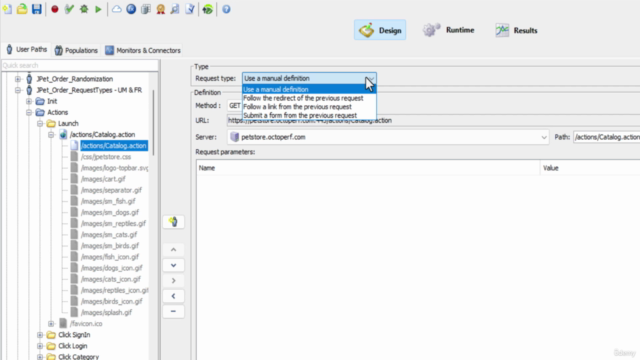Viewport: 640px width, 360px height.
Task: Check the user path with the green checkmark icon
Action: [x=69, y=9]
